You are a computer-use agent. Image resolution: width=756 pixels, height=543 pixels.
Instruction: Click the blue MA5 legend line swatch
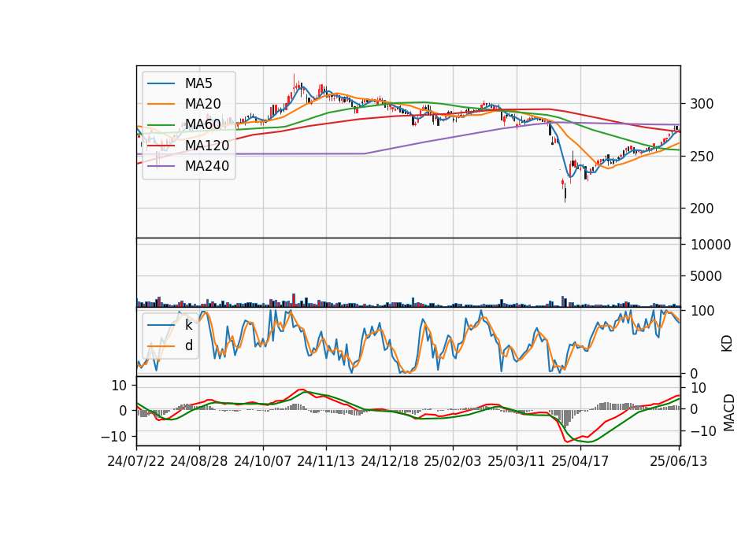161,83
